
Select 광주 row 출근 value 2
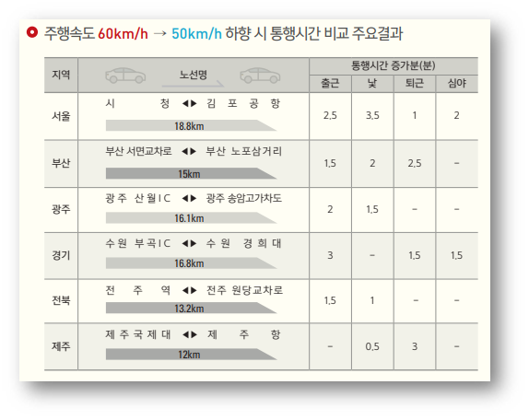pos(330,209)
